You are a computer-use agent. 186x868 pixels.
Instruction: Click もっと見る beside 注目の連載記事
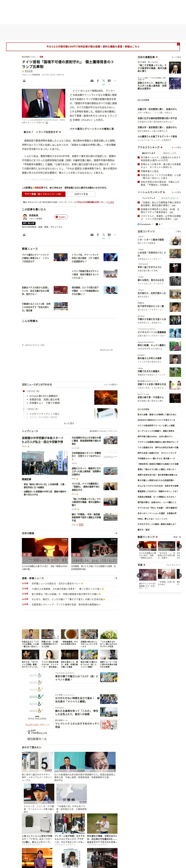[x=176, y=57]
